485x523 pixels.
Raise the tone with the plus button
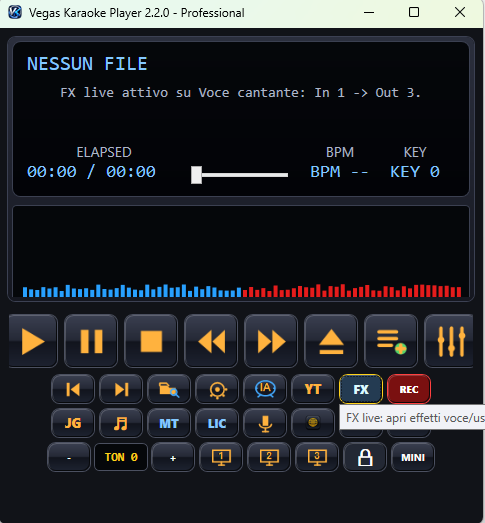[173, 457]
